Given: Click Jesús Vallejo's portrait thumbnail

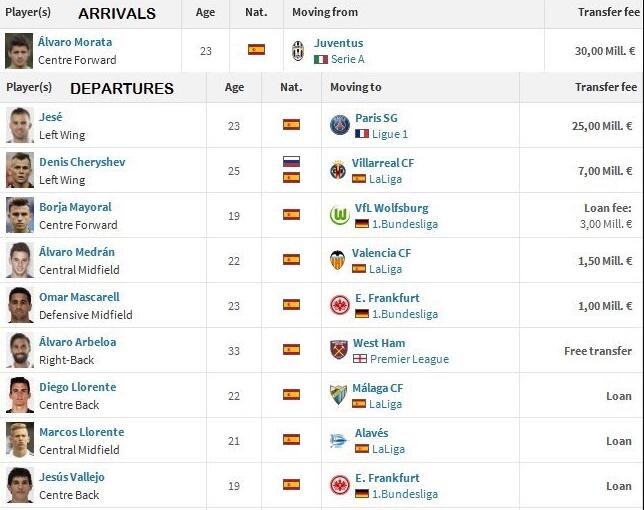Looking at the screenshot, I should pyautogui.click(x=20, y=485).
